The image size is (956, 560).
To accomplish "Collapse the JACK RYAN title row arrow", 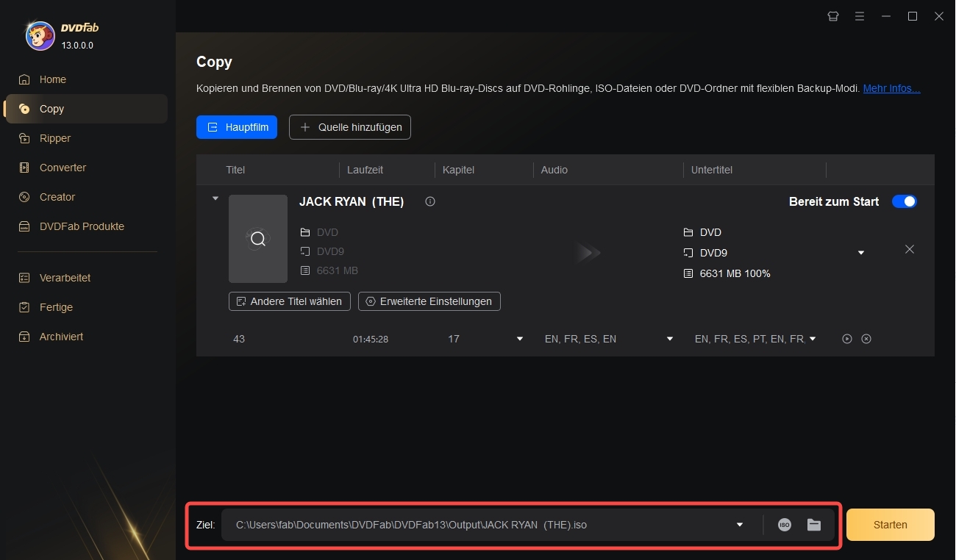I will point(215,198).
